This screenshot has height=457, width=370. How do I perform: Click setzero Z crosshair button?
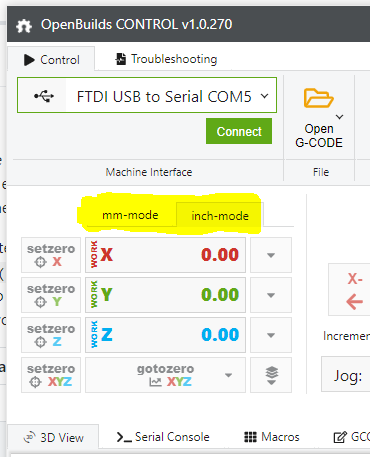pyautogui.click(x=51, y=335)
